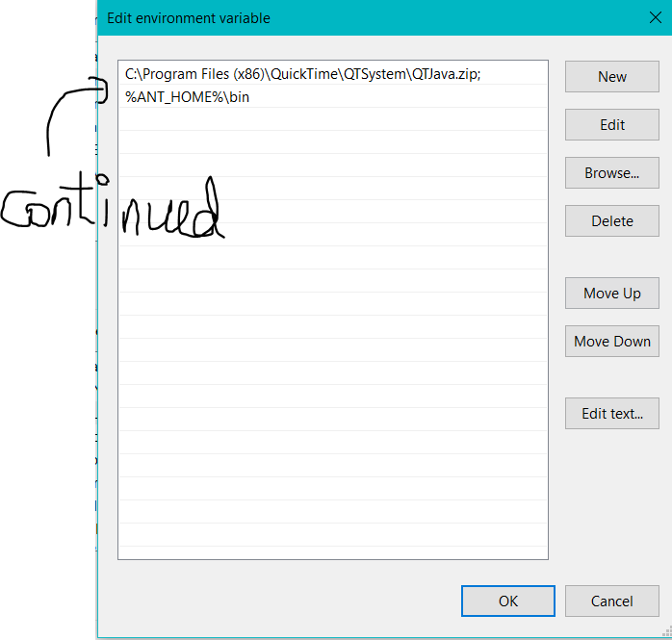Confirm changes with OK

[508, 601]
